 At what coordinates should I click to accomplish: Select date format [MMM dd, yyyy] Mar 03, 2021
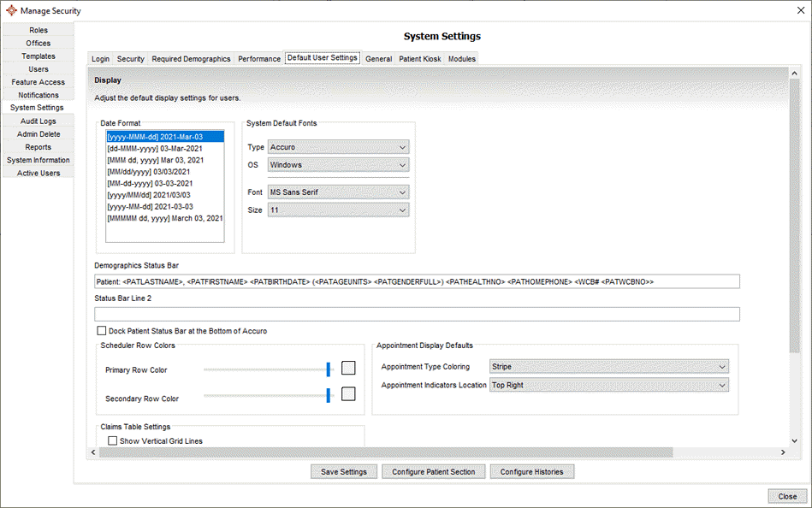pos(165,160)
